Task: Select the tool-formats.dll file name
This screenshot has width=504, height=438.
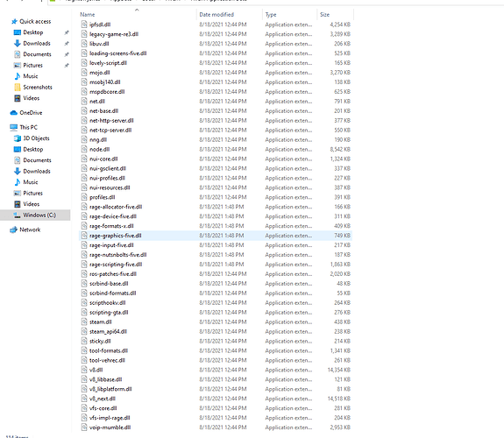Action: coord(109,350)
